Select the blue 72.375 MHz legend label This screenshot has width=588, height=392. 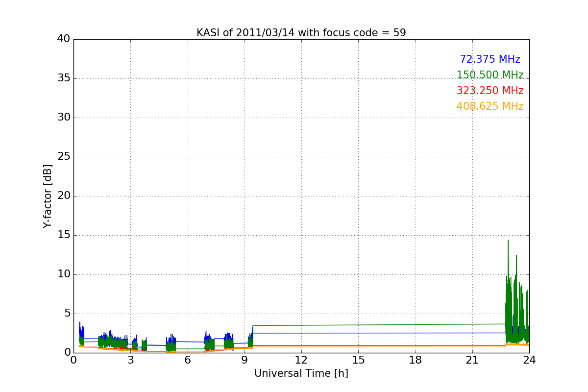[490, 59]
